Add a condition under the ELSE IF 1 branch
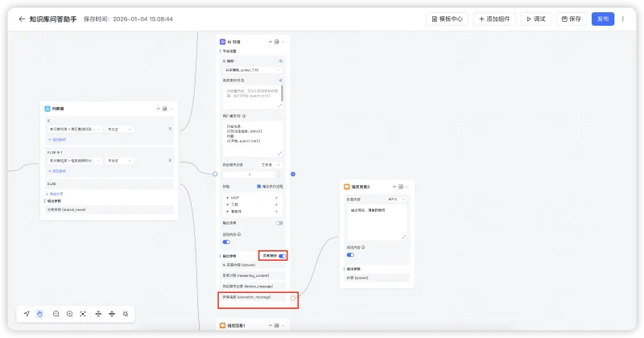This screenshot has height=338, width=644. tap(57, 171)
